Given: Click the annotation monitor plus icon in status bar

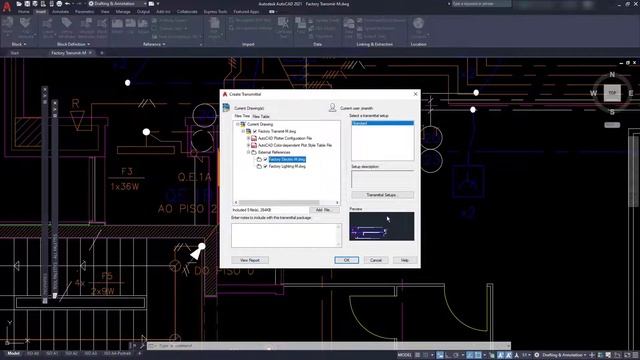Looking at the screenshot, I should [x=592, y=355].
